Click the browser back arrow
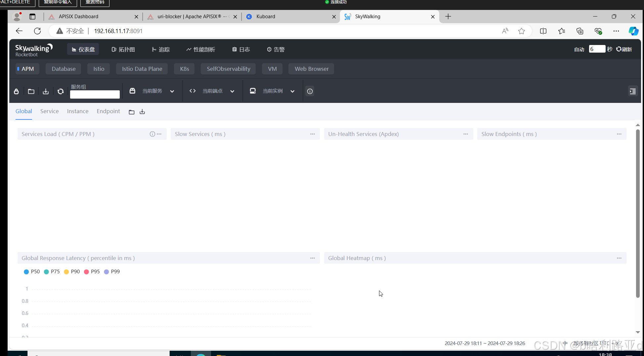The width and height of the screenshot is (644, 356). point(19,31)
